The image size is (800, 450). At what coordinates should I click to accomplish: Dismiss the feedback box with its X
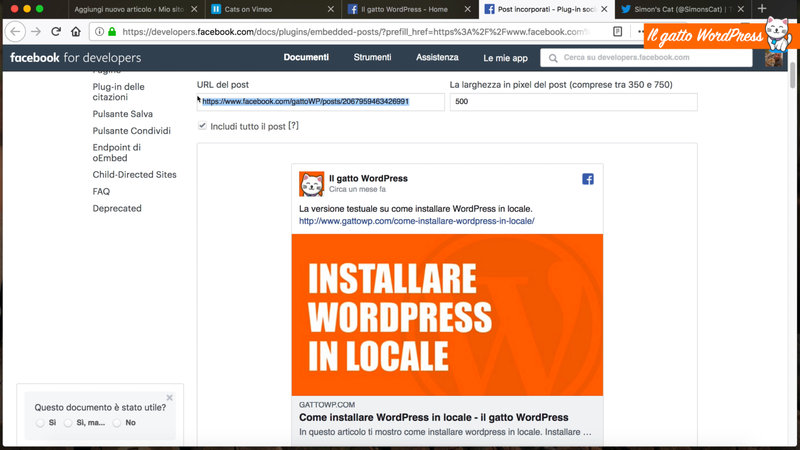(169, 397)
